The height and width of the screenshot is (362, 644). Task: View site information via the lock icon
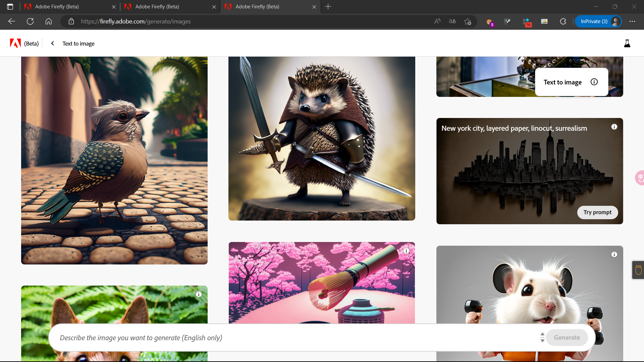[71, 21]
